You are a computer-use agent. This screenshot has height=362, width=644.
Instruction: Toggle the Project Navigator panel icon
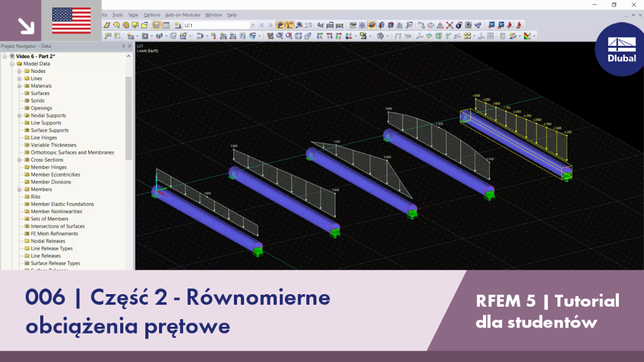(x=157, y=25)
